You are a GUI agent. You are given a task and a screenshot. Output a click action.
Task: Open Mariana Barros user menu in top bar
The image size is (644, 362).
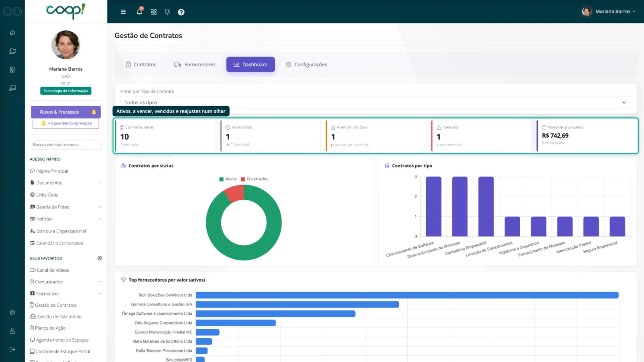[x=609, y=11]
